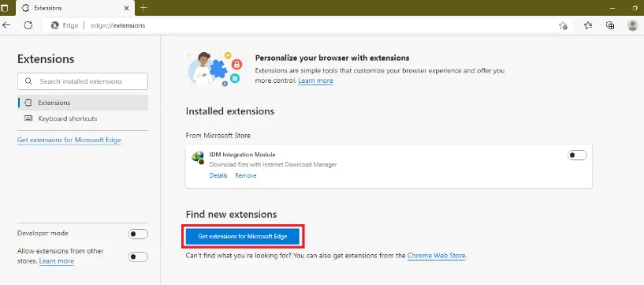Click the browser back arrow

click(6, 25)
